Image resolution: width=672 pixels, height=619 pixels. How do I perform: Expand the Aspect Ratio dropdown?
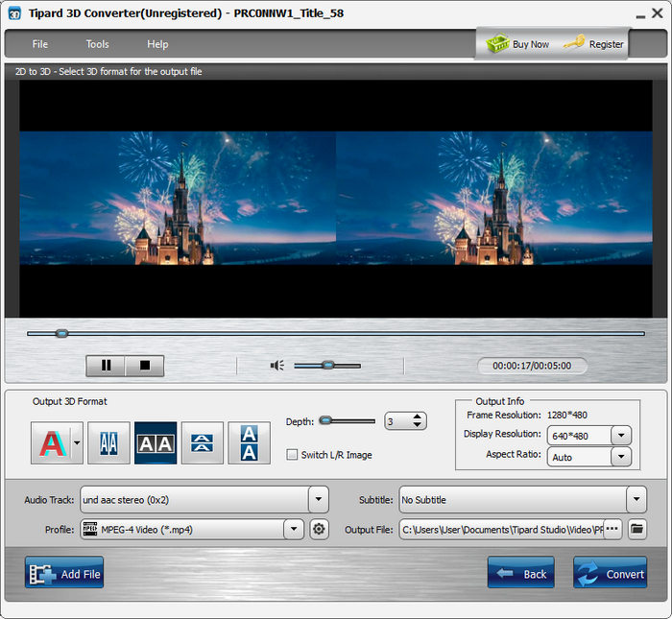[x=620, y=457]
